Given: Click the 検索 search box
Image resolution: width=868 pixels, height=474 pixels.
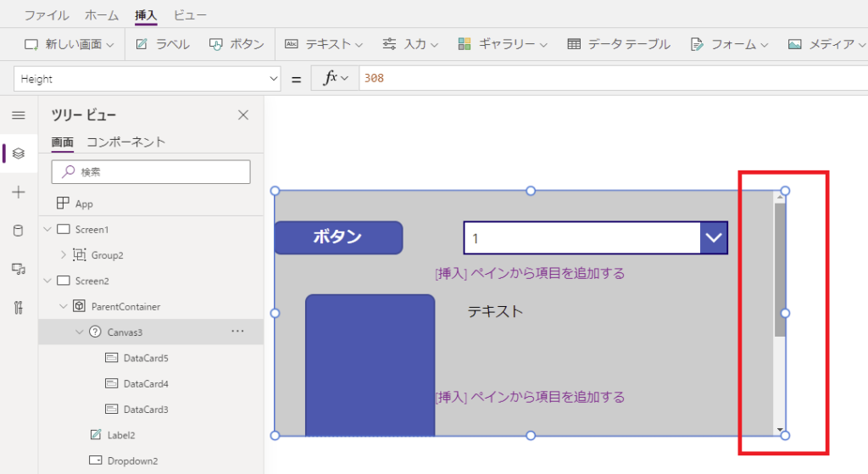Looking at the screenshot, I should click(151, 172).
